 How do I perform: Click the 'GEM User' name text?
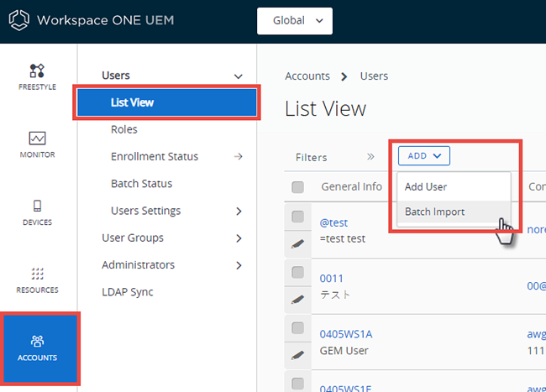tap(344, 351)
